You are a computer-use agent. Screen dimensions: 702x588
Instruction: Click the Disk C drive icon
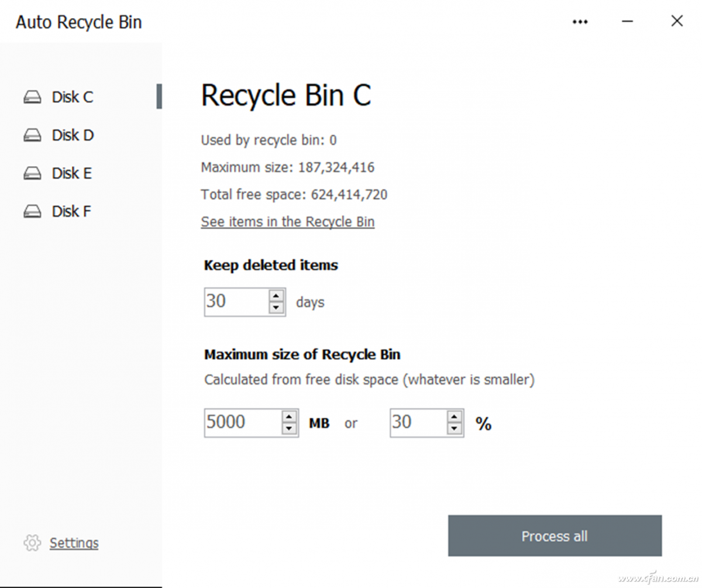[x=32, y=97]
